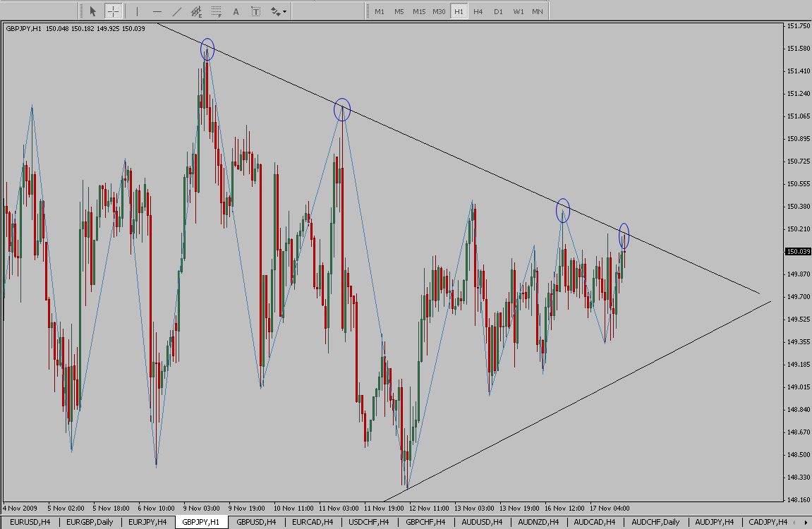Choose the trendline drawing tool

pyautogui.click(x=176, y=11)
